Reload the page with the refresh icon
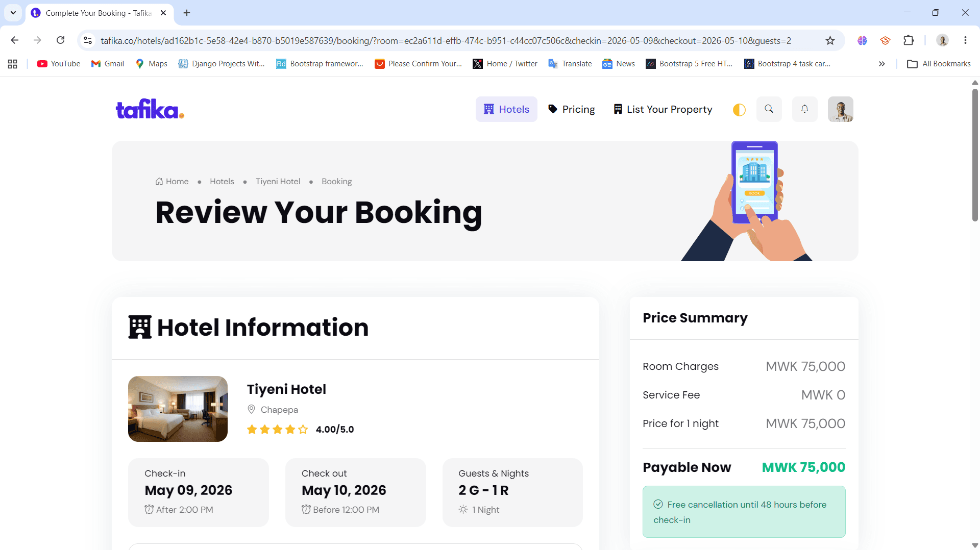 [x=60, y=40]
